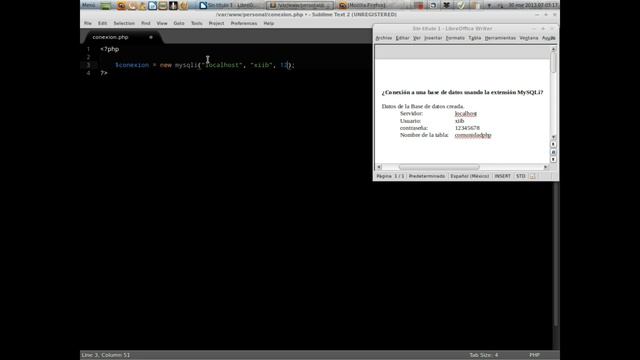The width and height of the screenshot is (640, 360).
Task: Open the File menu in Sublime Text
Action: (88, 23)
